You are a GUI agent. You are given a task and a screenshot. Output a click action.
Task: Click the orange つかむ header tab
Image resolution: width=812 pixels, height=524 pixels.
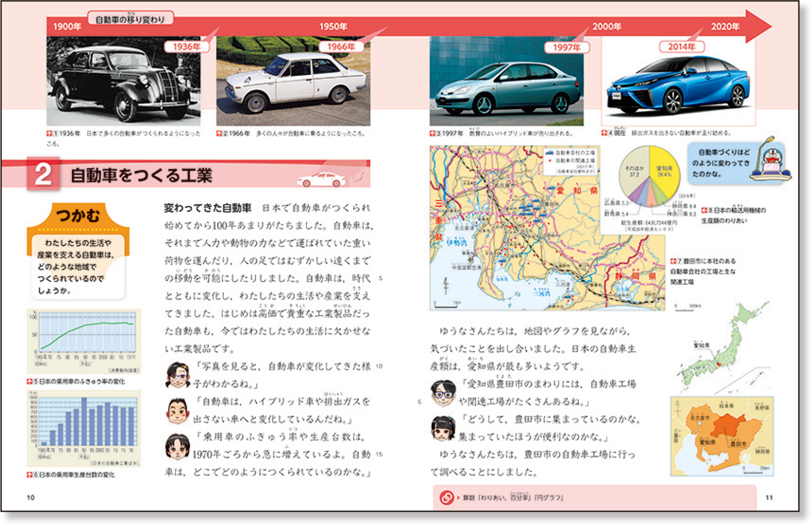(78, 215)
